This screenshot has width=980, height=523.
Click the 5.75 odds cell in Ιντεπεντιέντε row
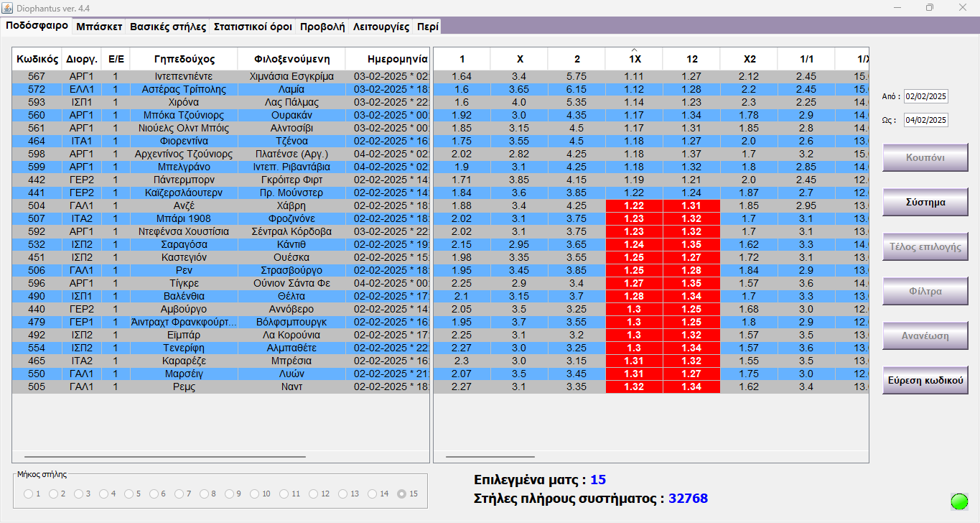click(x=577, y=76)
